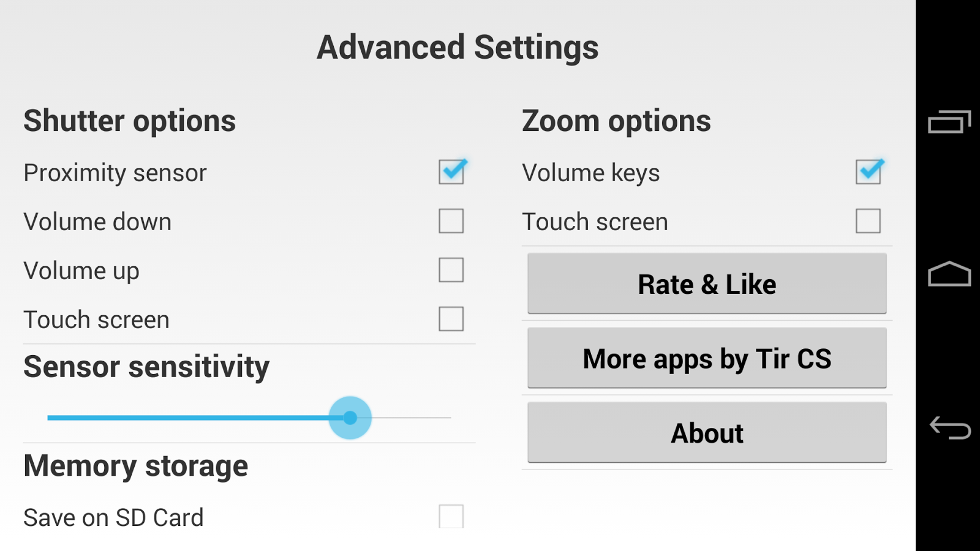Viewport: 980px width, 551px height.
Task: Click the Volume up label text
Action: (x=81, y=271)
